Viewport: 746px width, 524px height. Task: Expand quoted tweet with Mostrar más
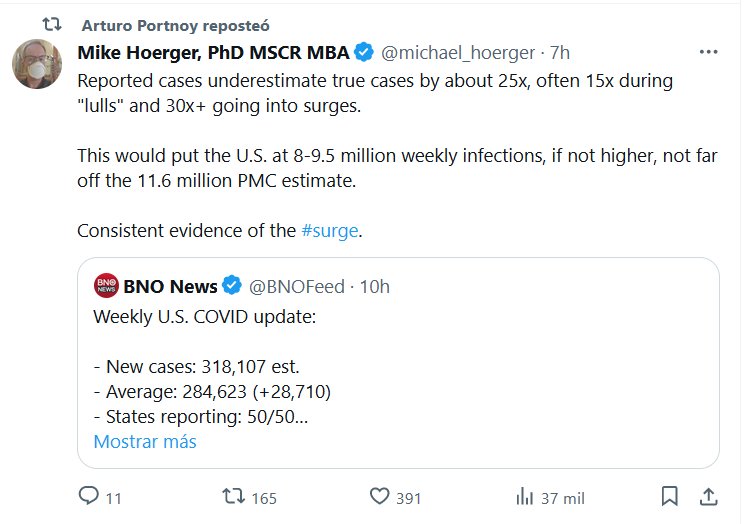pos(145,441)
